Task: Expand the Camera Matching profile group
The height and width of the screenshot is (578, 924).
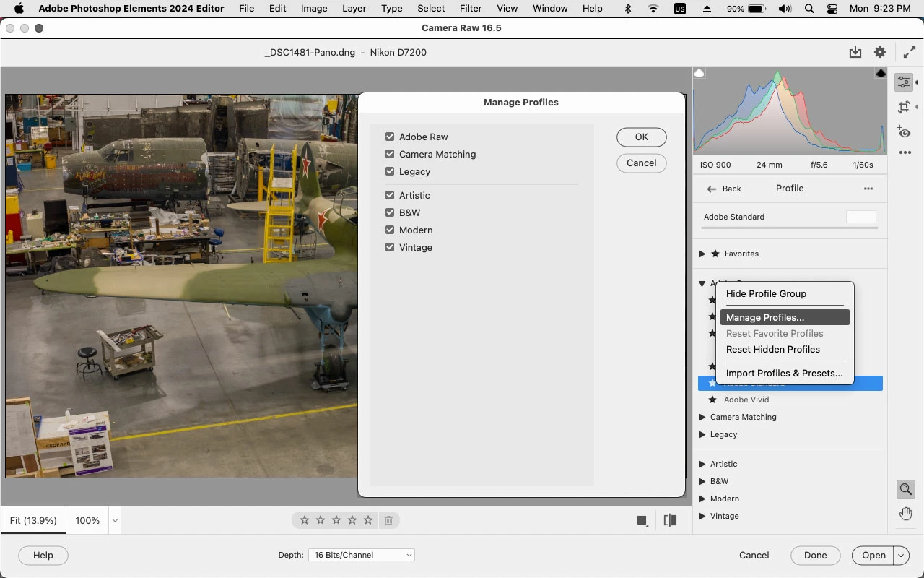Action: click(702, 417)
